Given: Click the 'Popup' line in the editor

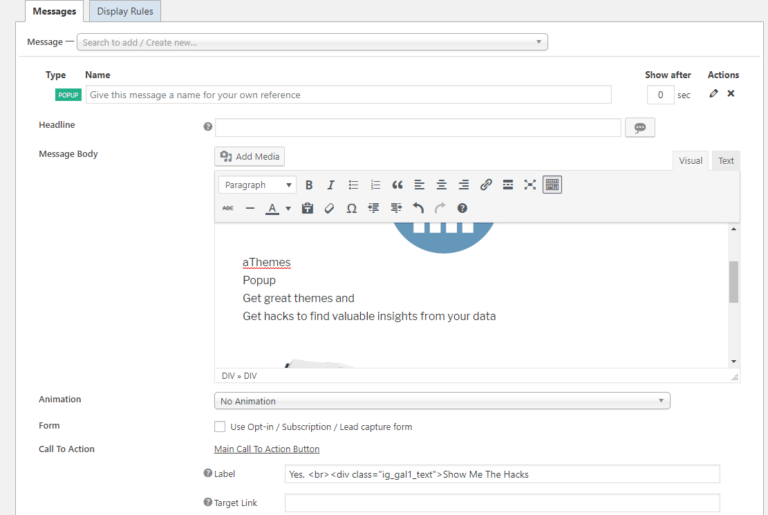Looking at the screenshot, I should [x=259, y=280].
